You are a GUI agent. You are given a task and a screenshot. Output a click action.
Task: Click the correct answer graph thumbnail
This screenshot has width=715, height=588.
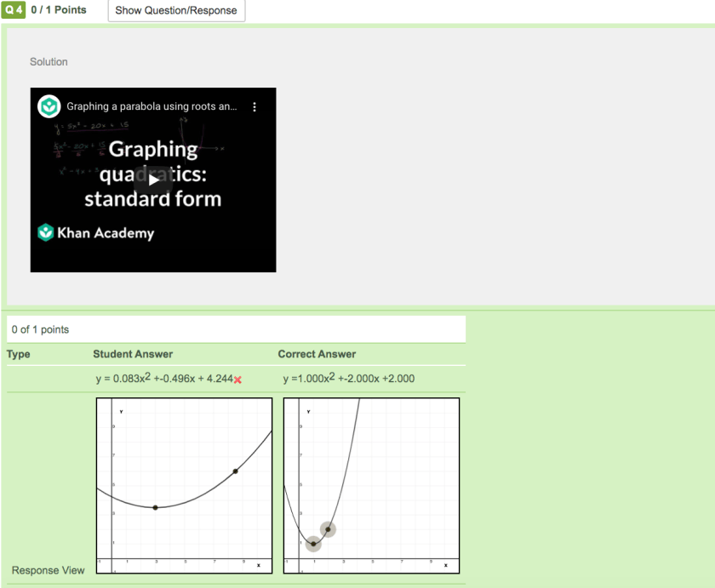coord(372,485)
